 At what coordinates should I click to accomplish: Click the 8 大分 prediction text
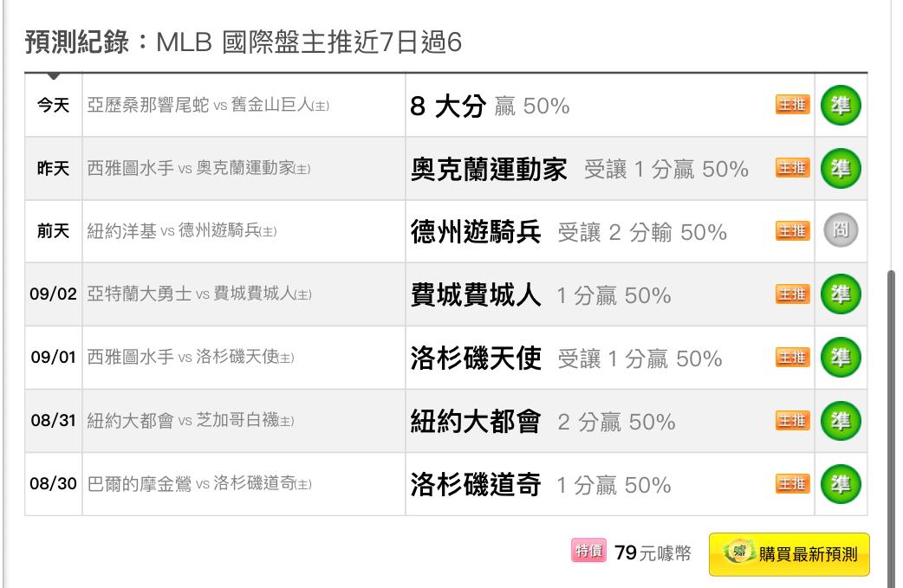click(x=448, y=106)
